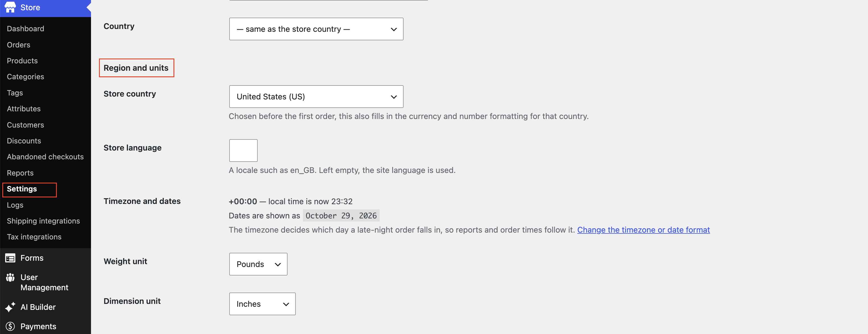Select Settings in the Store submenu
The image size is (868, 334).
(22, 189)
